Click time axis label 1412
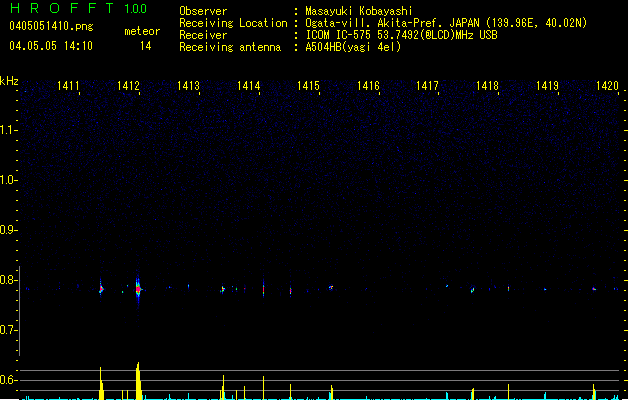This screenshot has height=400, width=629. coord(128,86)
